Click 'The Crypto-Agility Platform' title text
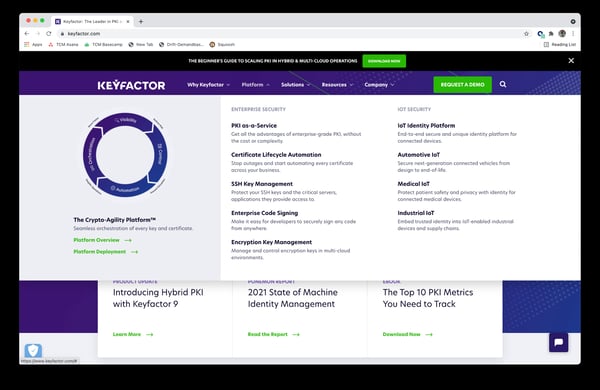The image size is (600, 390). (x=114, y=220)
